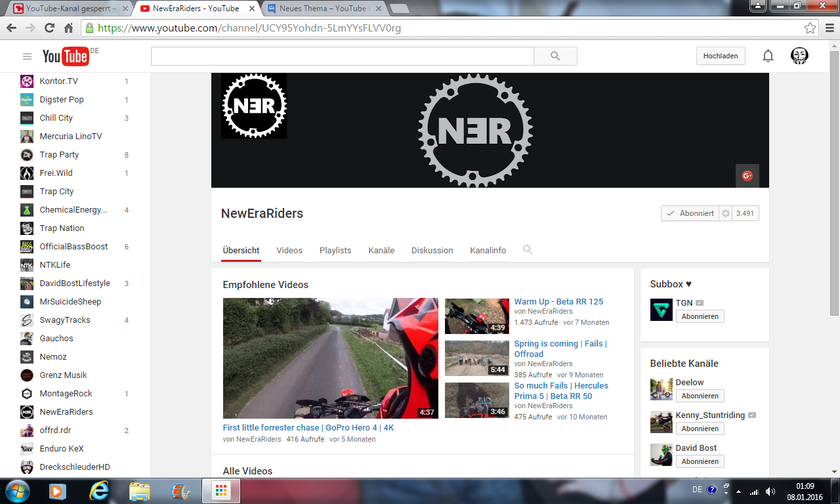This screenshot has height=504, width=840.
Task: Open the account avatar menu
Action: coord(799,56)
